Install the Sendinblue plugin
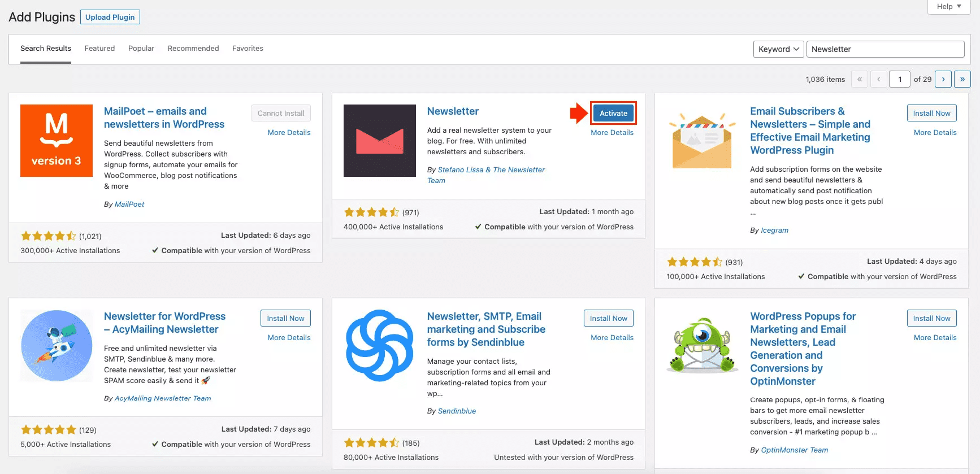The image size is (980, 474). 609,318
